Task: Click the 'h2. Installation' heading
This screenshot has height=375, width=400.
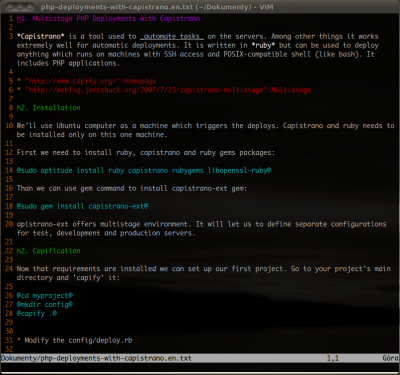Action: (x=49, y=108)
